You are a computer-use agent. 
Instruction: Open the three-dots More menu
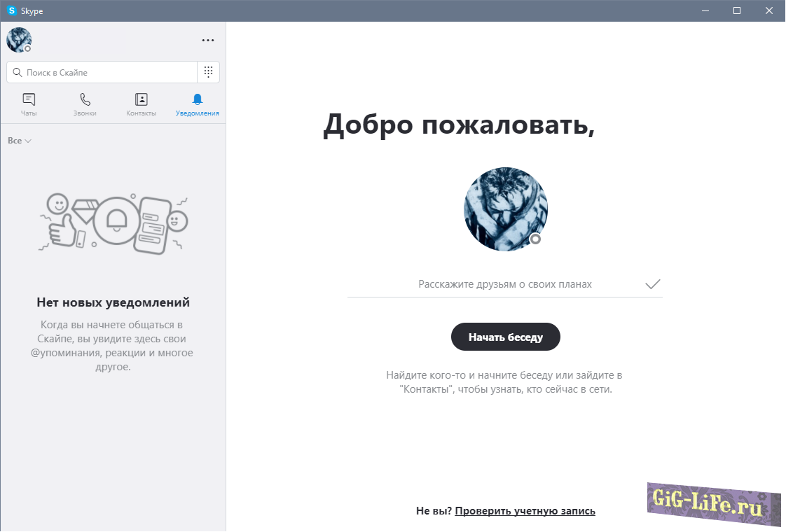point(208,41)
